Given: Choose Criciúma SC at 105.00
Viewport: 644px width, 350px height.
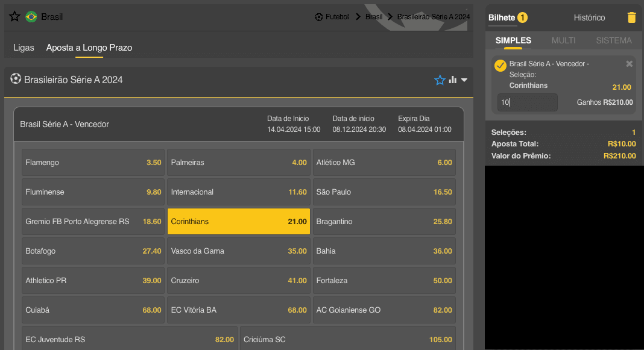Looking at the screenshot, I should click(348, 339).
